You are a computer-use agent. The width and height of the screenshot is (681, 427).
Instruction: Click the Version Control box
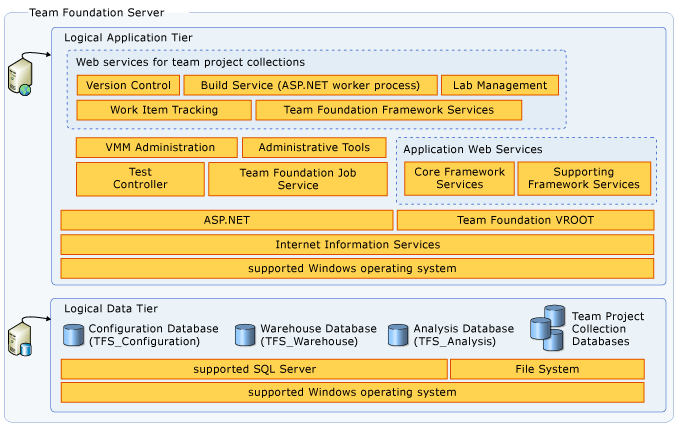(x=128, y=85)
